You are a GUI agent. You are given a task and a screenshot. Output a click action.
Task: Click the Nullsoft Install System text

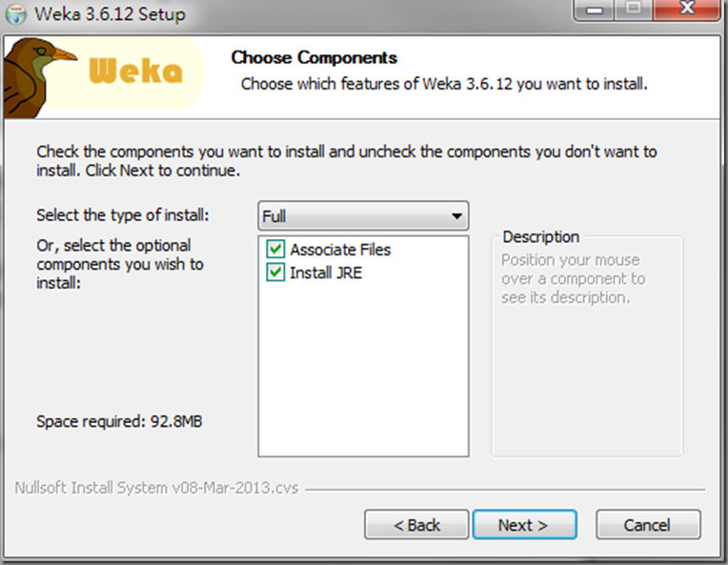pos(156,488)
